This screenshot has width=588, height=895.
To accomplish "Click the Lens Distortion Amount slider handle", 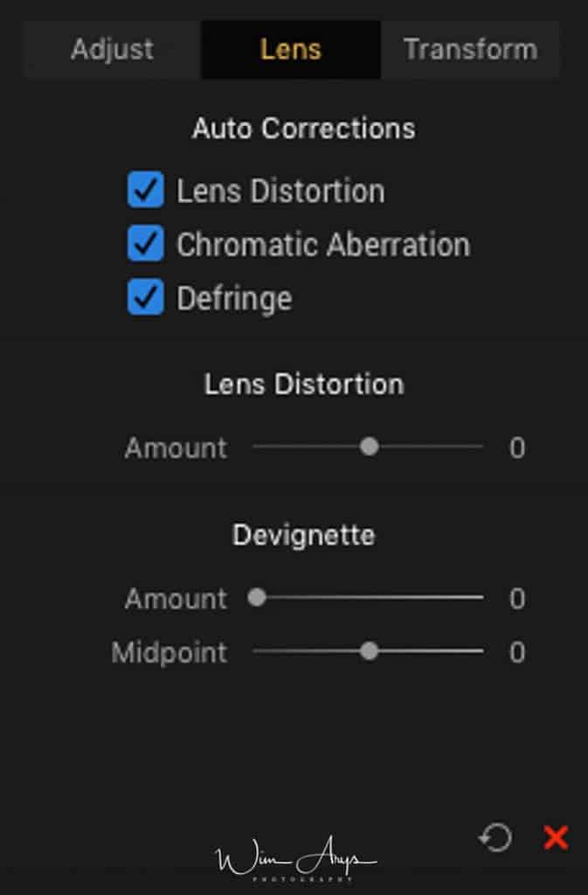I will tap(370, 447).
